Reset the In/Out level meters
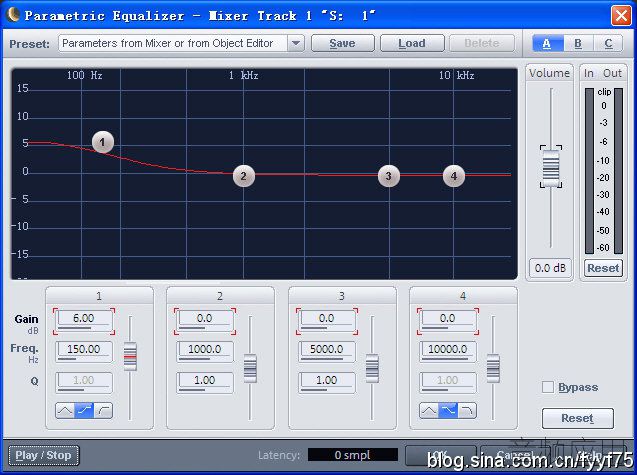The image size is (637, 475). (603, 268)
